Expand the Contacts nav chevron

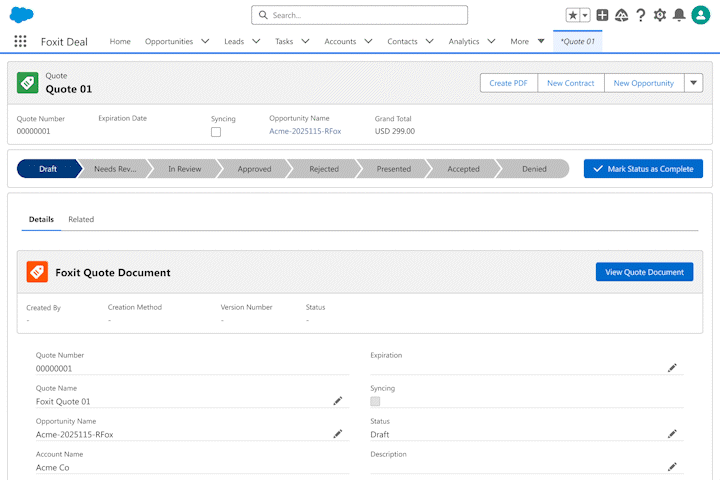(429, 41)
